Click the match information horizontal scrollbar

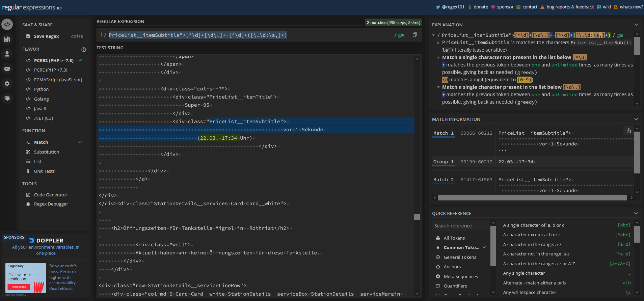532,198
